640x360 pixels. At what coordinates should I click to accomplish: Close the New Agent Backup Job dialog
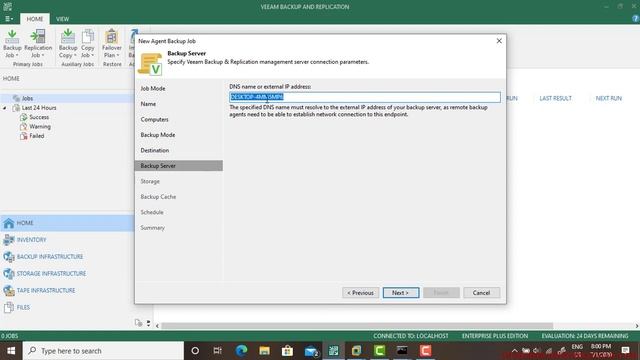(x=499, y=41)
